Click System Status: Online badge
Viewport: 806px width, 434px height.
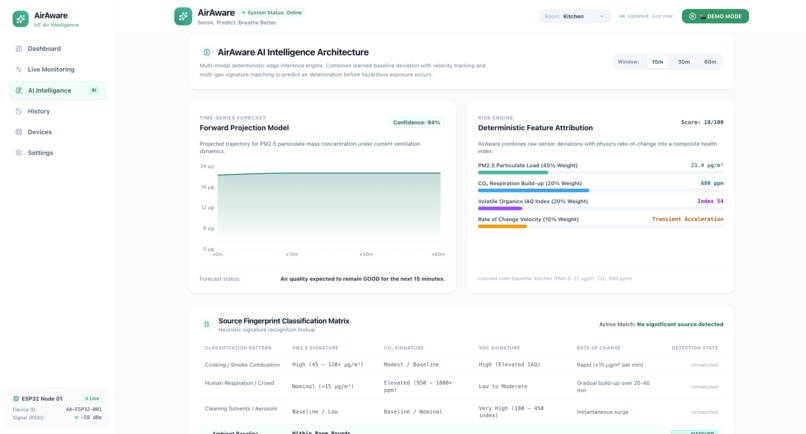pos(272,12)
